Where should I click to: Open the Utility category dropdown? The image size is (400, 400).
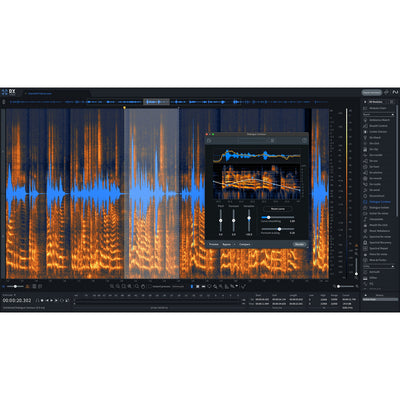pyautogui.click(x=379, y=266)
